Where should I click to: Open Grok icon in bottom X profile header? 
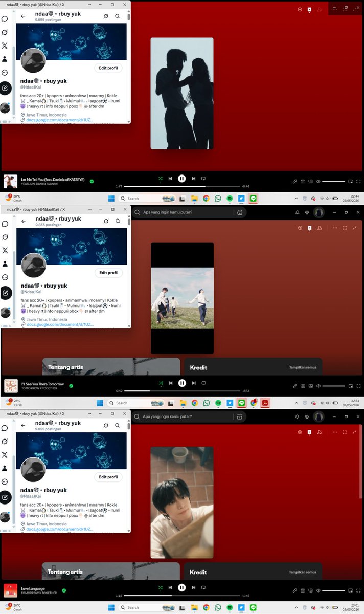pos(106,425)
